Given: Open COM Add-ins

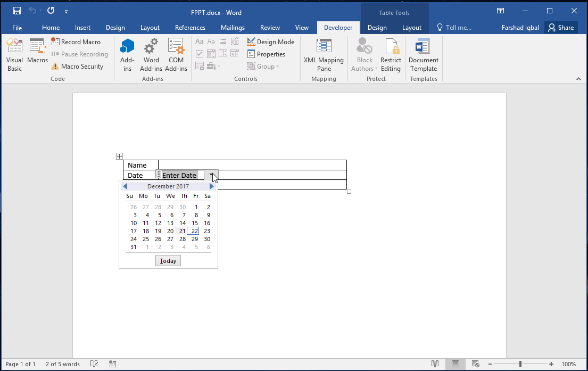Looking at the screenshot, I should (x=176, y=55).
